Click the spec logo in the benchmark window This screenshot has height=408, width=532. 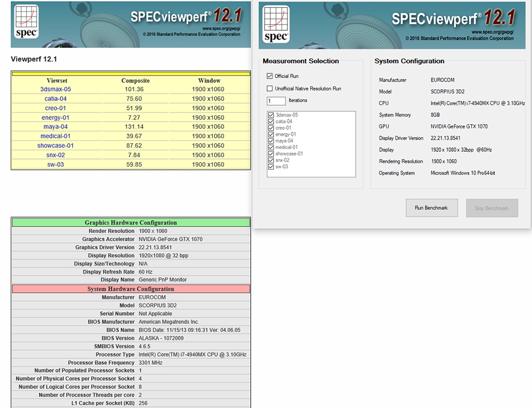[275, 24]
